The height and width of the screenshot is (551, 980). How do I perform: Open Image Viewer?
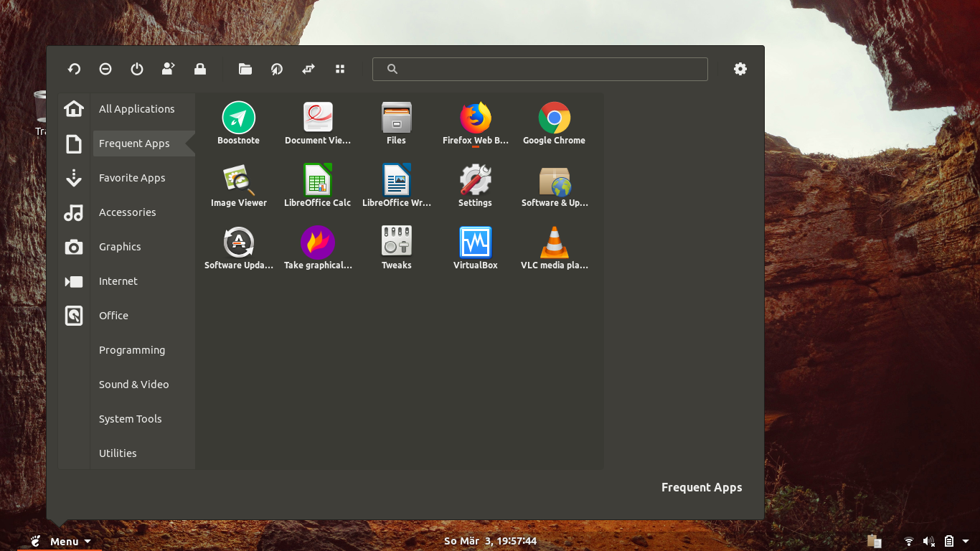(x=239, y=187)
